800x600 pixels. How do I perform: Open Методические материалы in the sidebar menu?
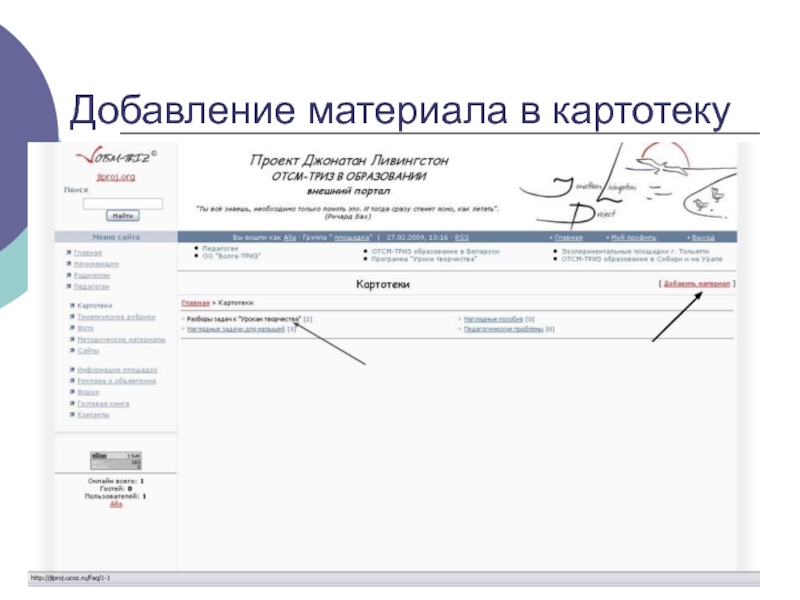(x=121, y=339)
